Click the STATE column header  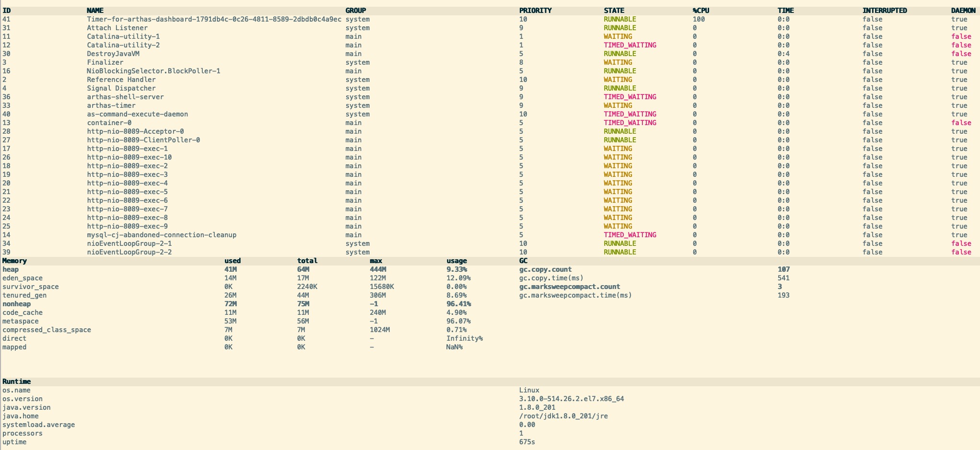[614, 10]
